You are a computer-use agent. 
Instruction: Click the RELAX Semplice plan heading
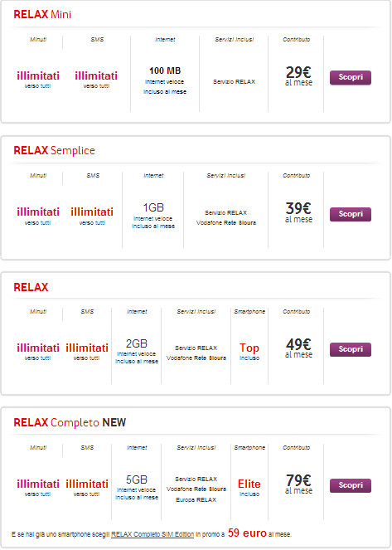(54, 150)
